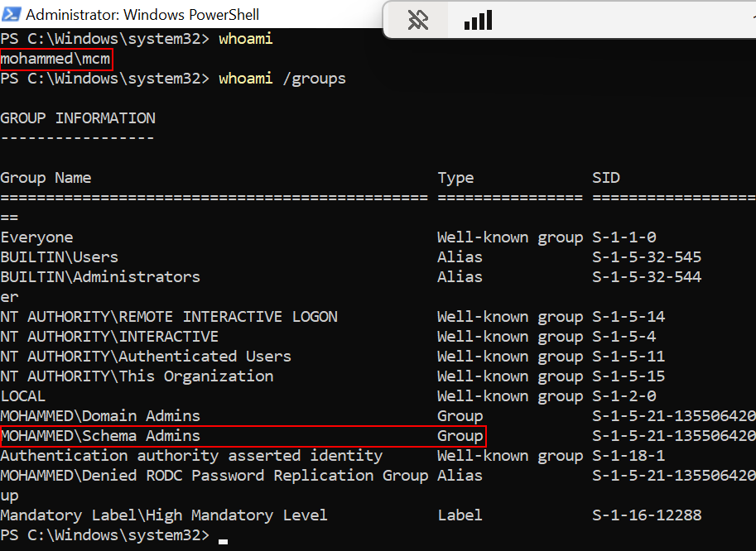This screenshot has width=756, height=551.
Task: Click the 'whoami /groups' command text
Action: pyautogui.click(x=282, y=79)
